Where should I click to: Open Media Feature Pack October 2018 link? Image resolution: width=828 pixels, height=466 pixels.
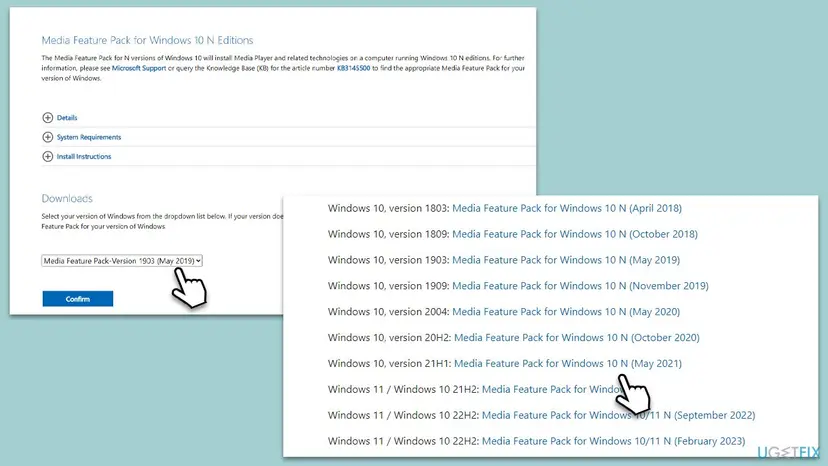pyautogui.click(x=575, y=234)
